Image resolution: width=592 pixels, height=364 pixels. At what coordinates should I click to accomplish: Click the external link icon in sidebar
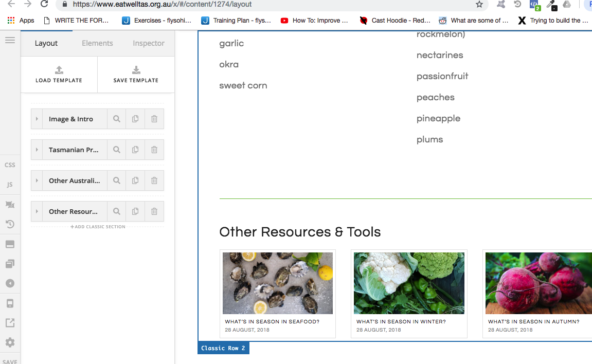tap(10, 323)
